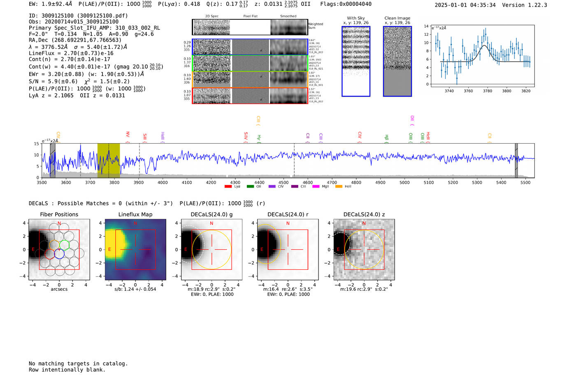Click the λ = 3776.52Å value

pos(48,47)
